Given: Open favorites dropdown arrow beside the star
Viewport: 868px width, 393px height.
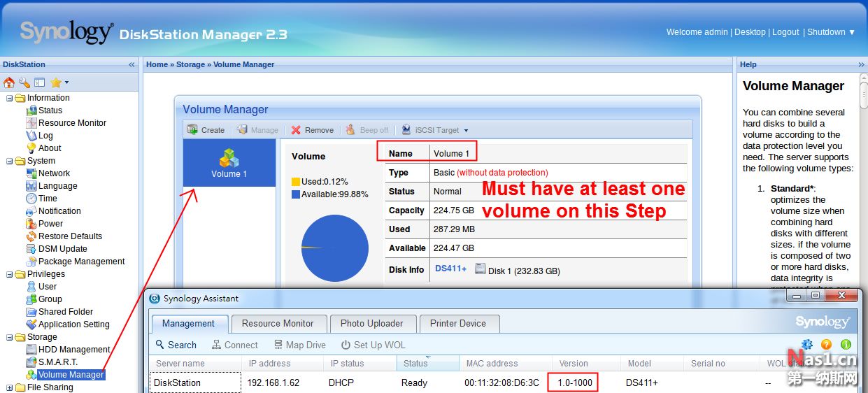Looking at the screenshot, I should coord(67,83).
